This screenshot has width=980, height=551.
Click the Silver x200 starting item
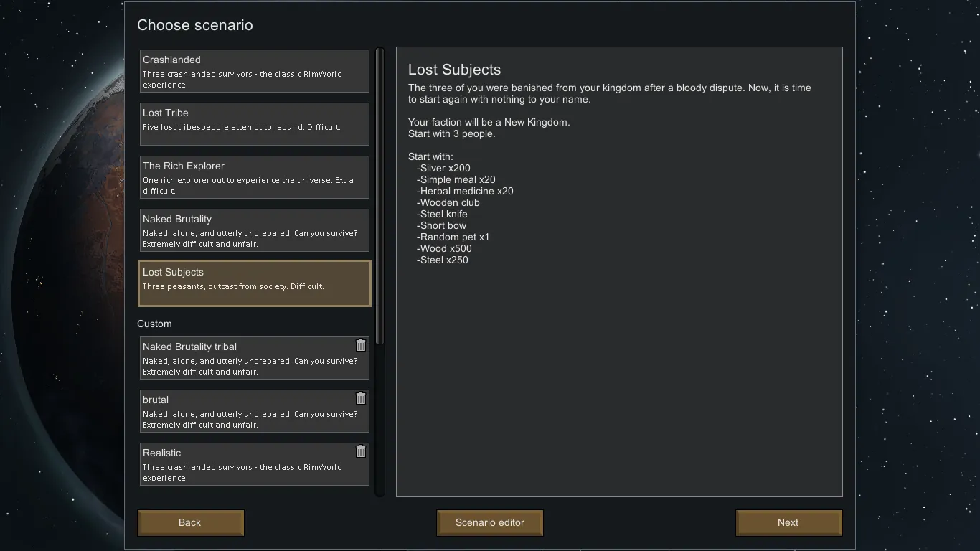click(x=445, y=169)
